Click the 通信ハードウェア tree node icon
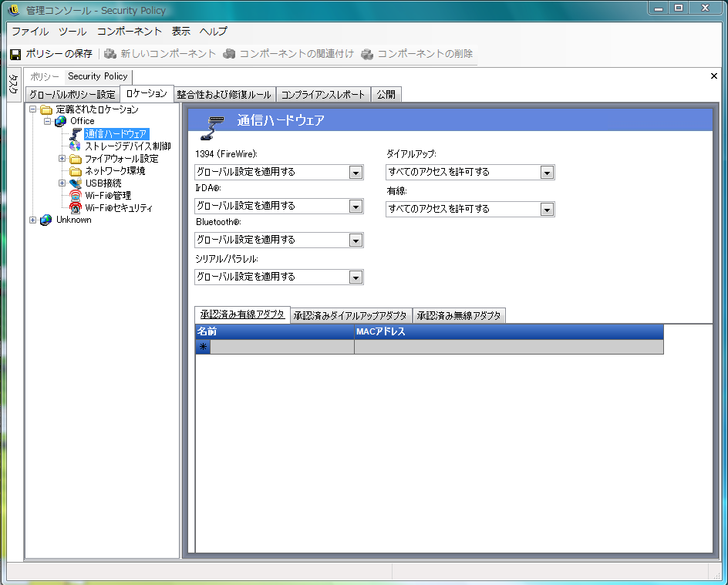 pyautogui.click(x=76, y=134)
